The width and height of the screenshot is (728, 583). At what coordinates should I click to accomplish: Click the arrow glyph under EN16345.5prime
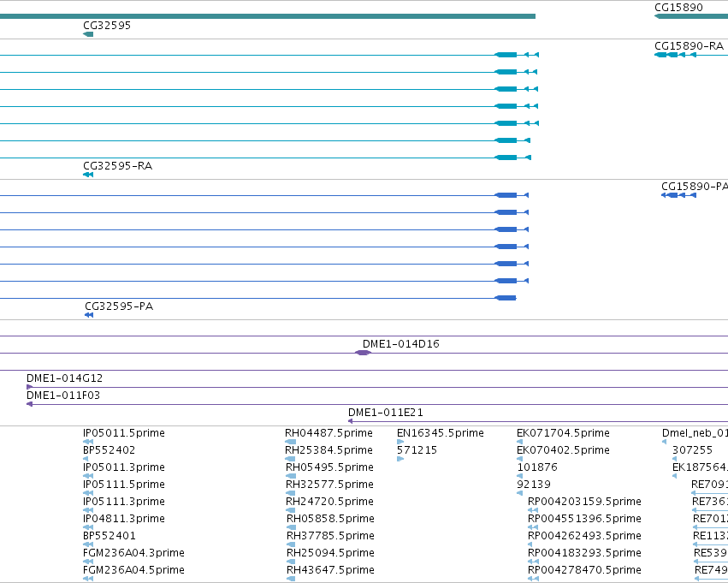[400, 442]
